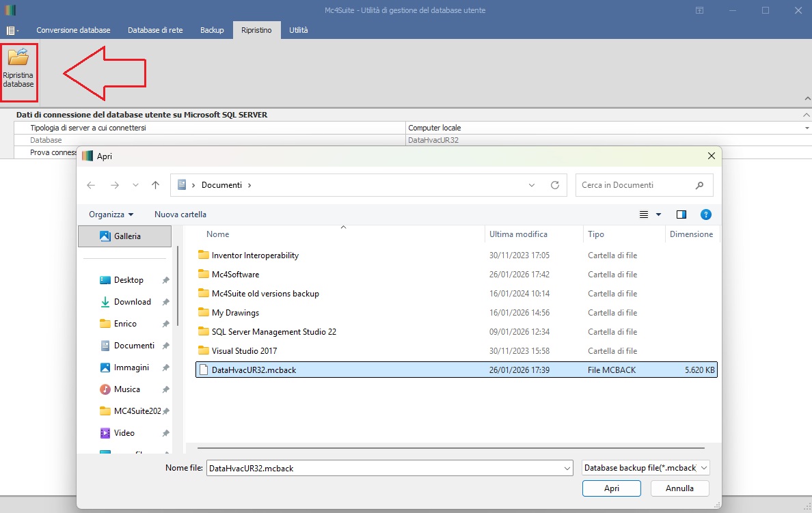Select the Mc4Software folder
Image resolution: width=812 pixels, height=513 pixels.
click(235, 275)
